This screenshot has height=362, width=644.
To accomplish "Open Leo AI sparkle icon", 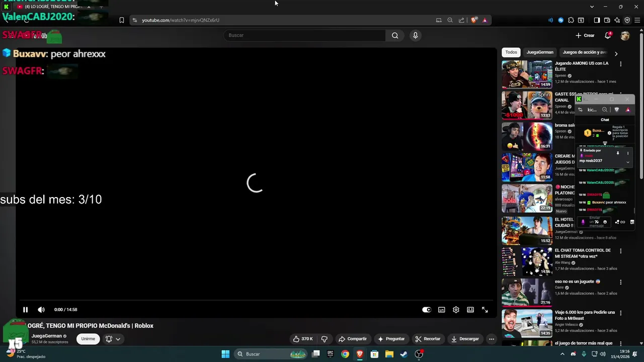I will (617, 20).
